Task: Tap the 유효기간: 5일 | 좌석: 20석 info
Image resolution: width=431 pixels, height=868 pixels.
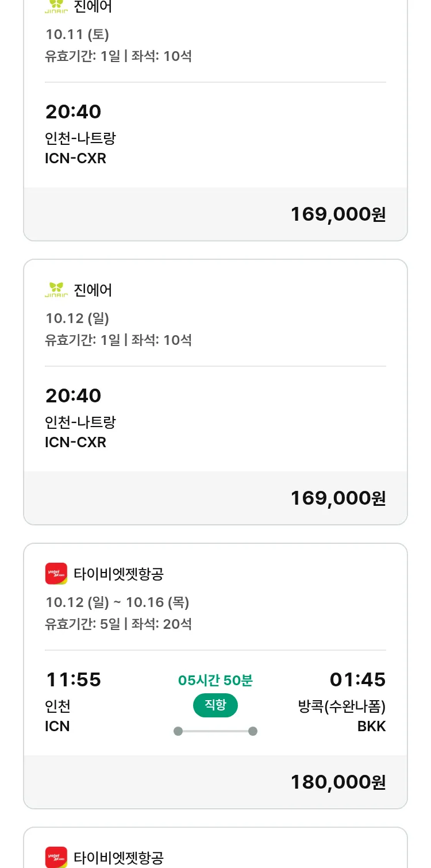Action: [x=118, y=624]
